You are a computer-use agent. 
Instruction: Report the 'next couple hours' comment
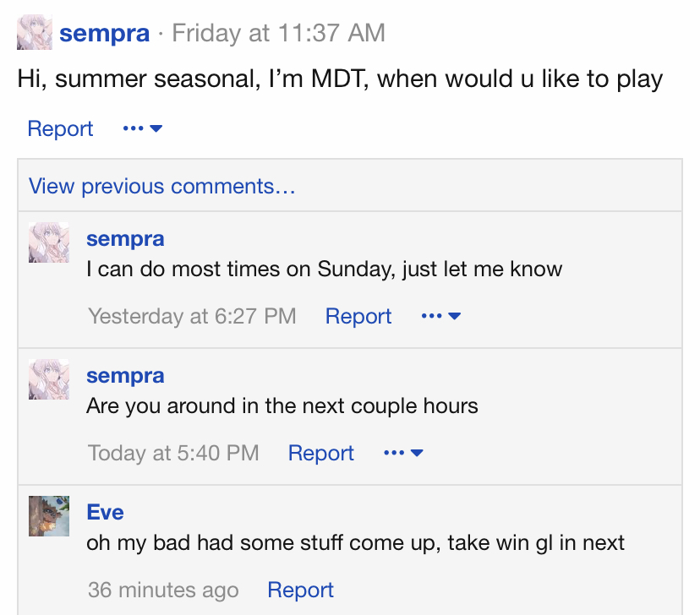tap(321, 454)
